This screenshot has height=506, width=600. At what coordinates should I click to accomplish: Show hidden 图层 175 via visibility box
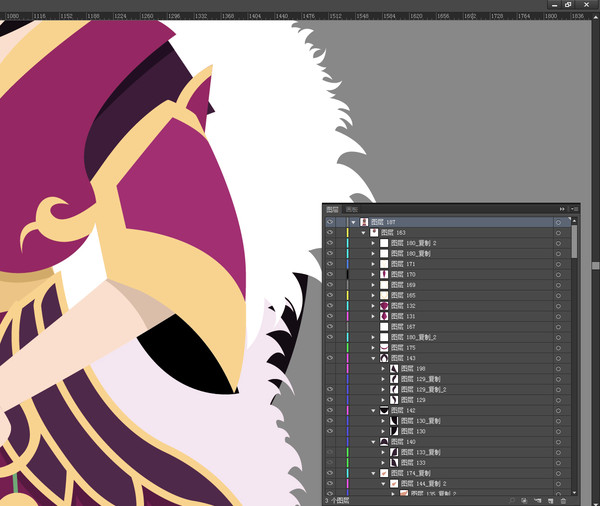330,348
